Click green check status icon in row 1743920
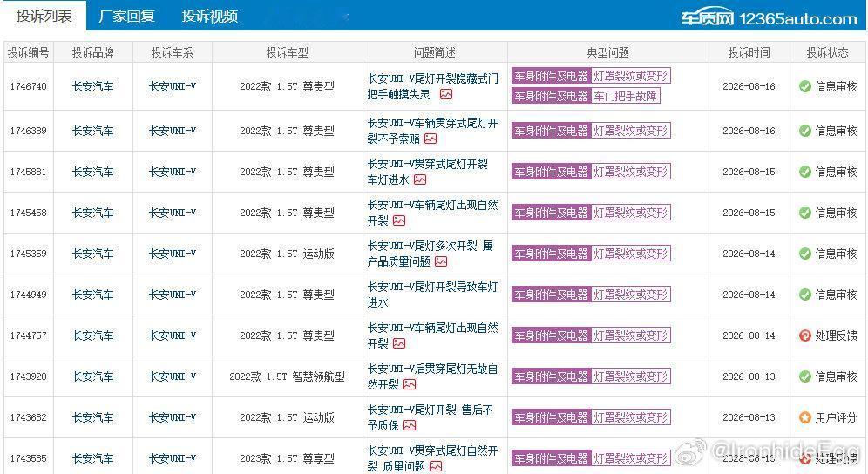This screenshot has height=474, width=868. (x=805, y=376)
